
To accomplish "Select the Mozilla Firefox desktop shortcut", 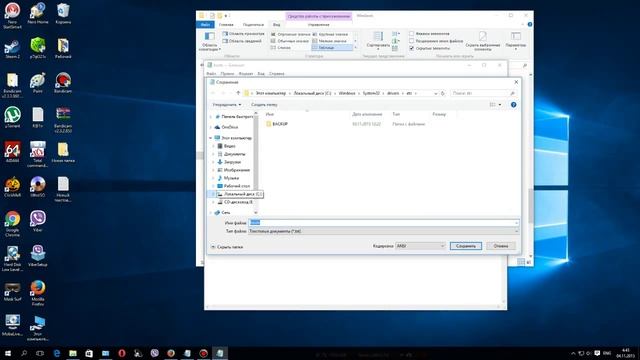I will [x=38, y=293].
